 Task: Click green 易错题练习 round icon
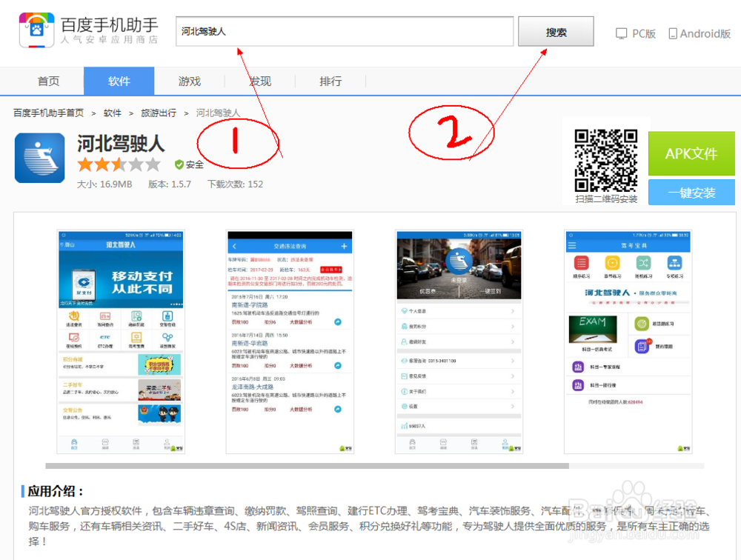pyautogui.click(x=642, y=324)
